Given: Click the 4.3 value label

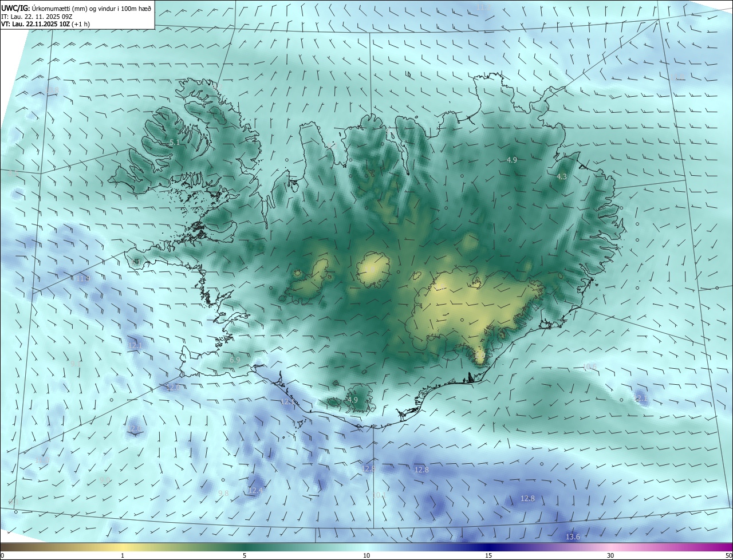Looking at the screenshot, I should [x=562, y=177].
